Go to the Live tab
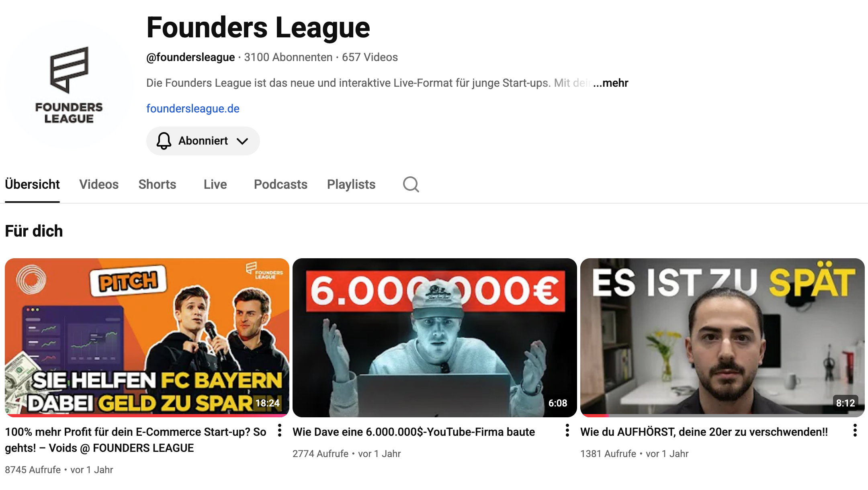 tap(215, 184)
